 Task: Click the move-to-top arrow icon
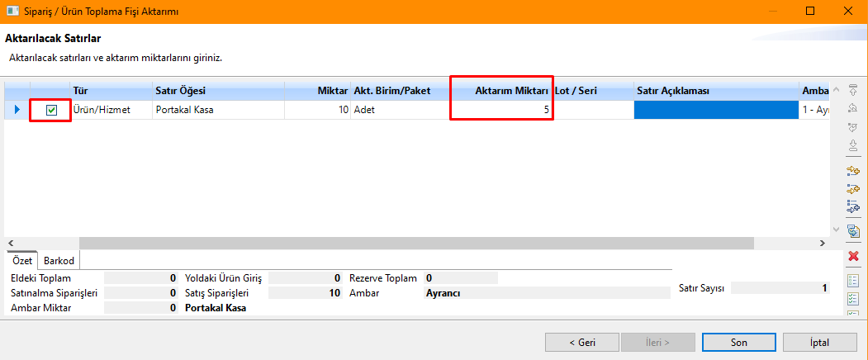(854, 89)
